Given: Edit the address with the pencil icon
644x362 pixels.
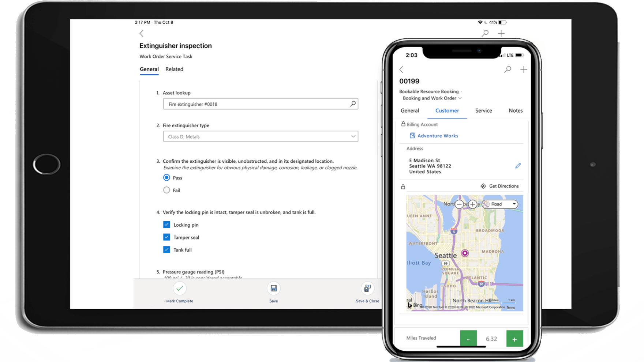Looking at the screenshot, I should click(518, 166).
